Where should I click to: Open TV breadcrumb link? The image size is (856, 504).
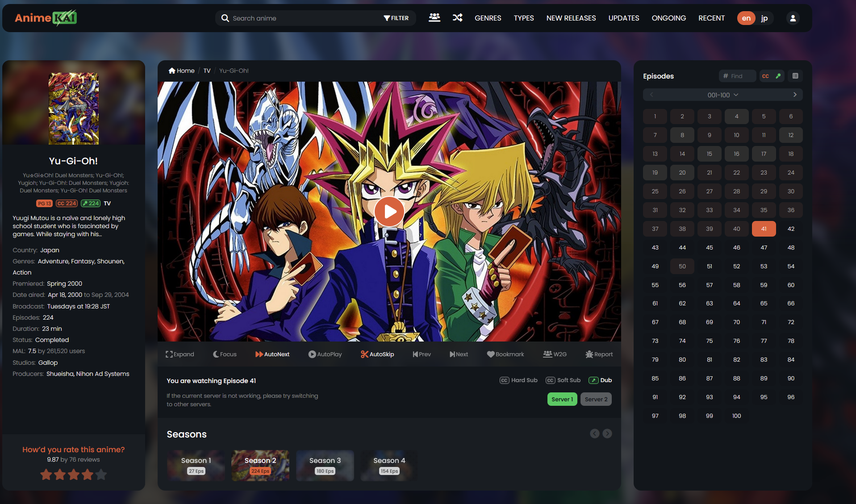point(207,71)
